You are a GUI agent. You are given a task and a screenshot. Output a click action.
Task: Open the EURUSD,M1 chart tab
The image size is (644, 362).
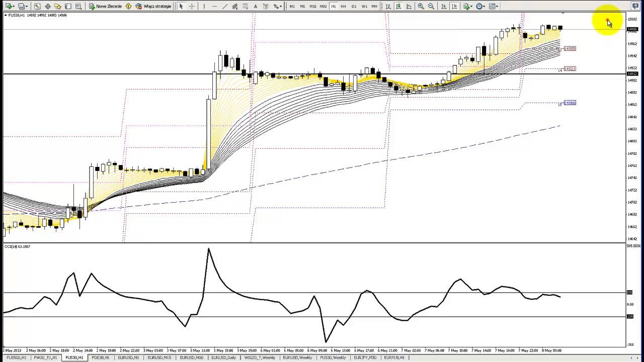click(x=128, y=358)
